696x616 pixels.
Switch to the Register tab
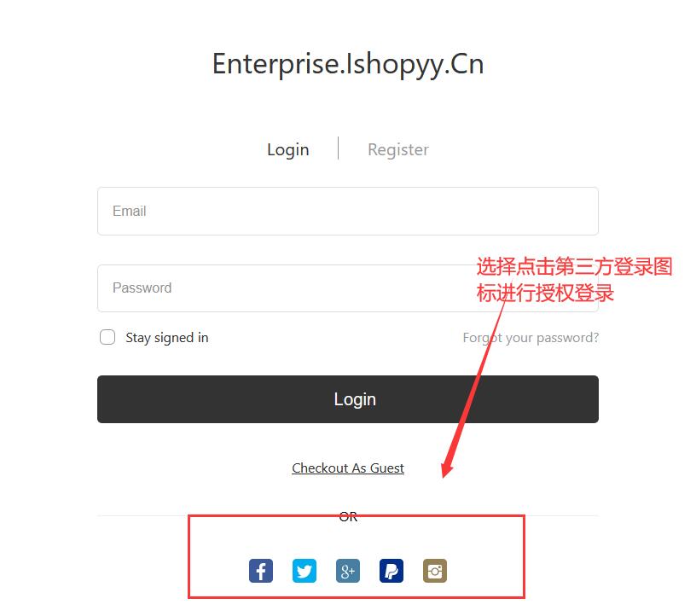pos(398,149)
